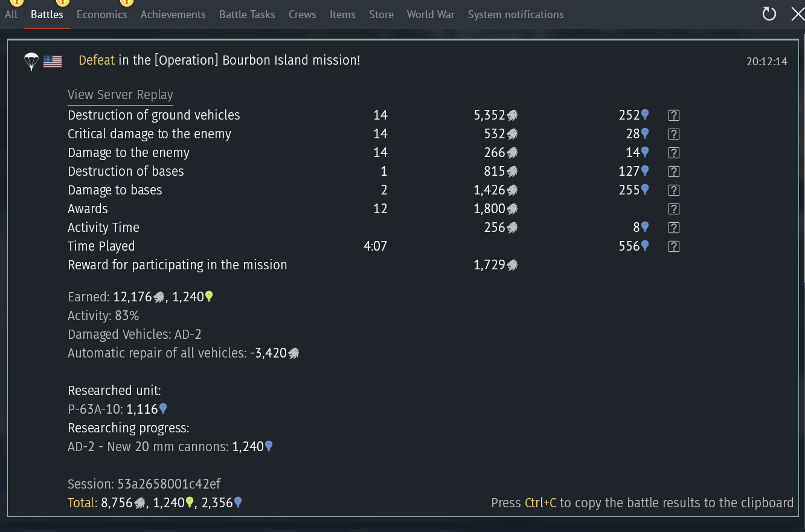Open help icon for Activity Time
Screen dimensions: 805x532
click(x=674, y=228)
